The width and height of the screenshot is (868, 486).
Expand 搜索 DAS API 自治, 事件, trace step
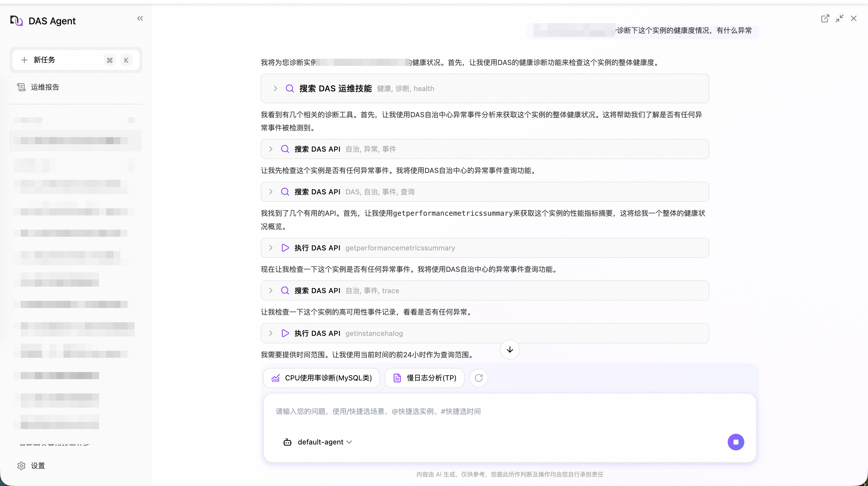point(271,290)
